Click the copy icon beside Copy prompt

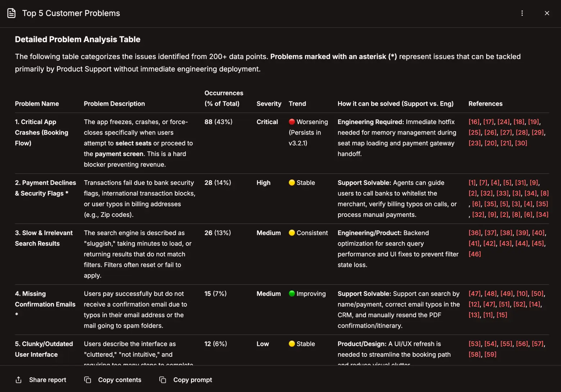coord(163,380)
